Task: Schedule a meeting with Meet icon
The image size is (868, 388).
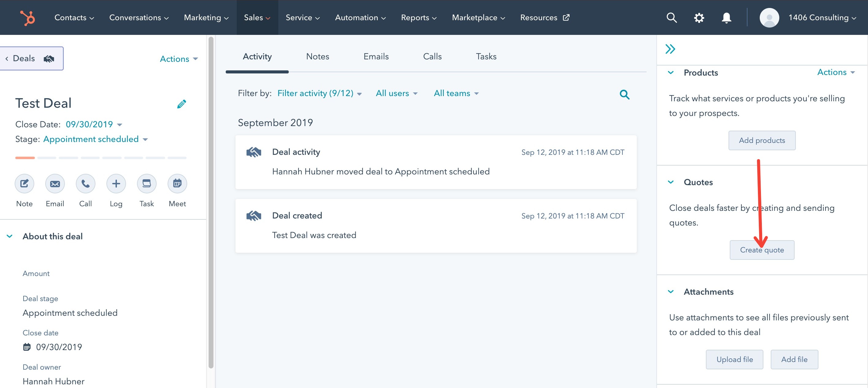Action: point(177,184)
